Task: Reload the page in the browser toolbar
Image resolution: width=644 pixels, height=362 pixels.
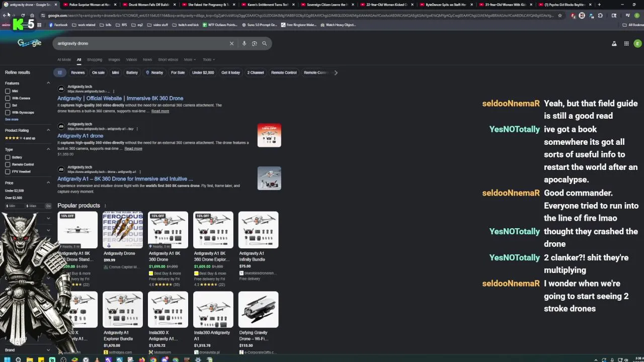Action: 23,16
